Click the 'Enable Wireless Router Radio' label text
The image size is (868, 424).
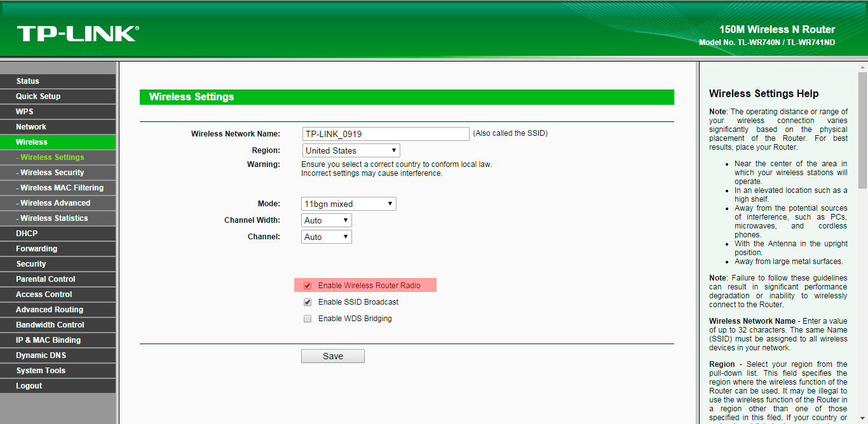click(369, 286)
